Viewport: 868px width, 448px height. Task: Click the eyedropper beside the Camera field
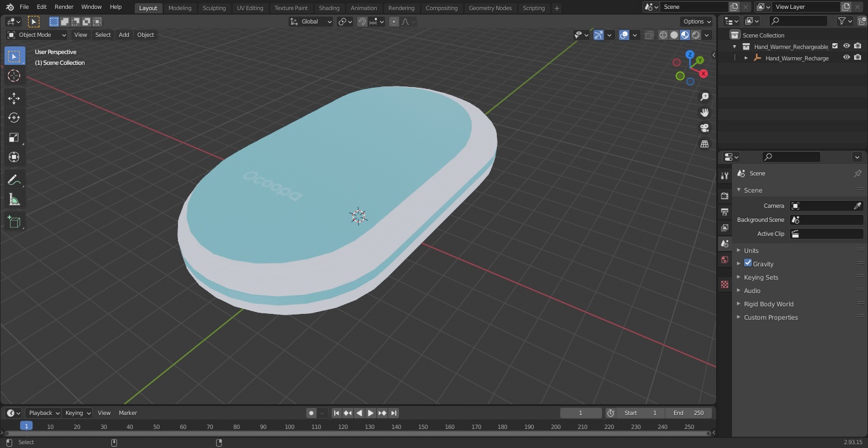pos(857,206)
